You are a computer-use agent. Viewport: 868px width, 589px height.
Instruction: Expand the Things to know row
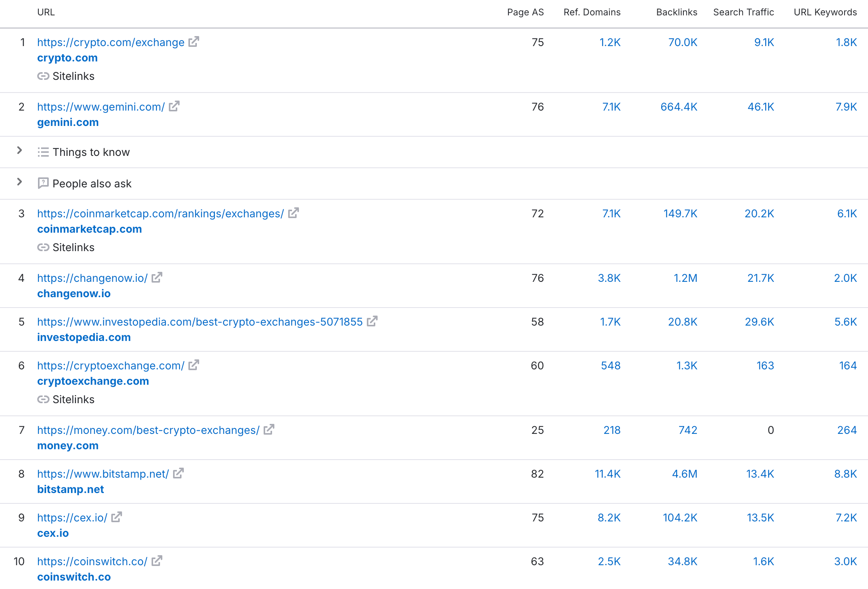[x=20, y=151]
